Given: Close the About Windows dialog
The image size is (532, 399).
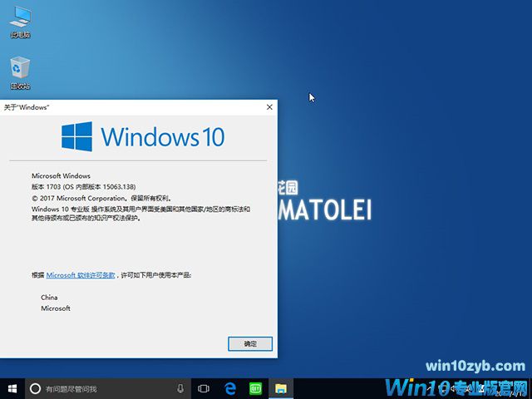Looking at the screenshot, I should (268, 107).
